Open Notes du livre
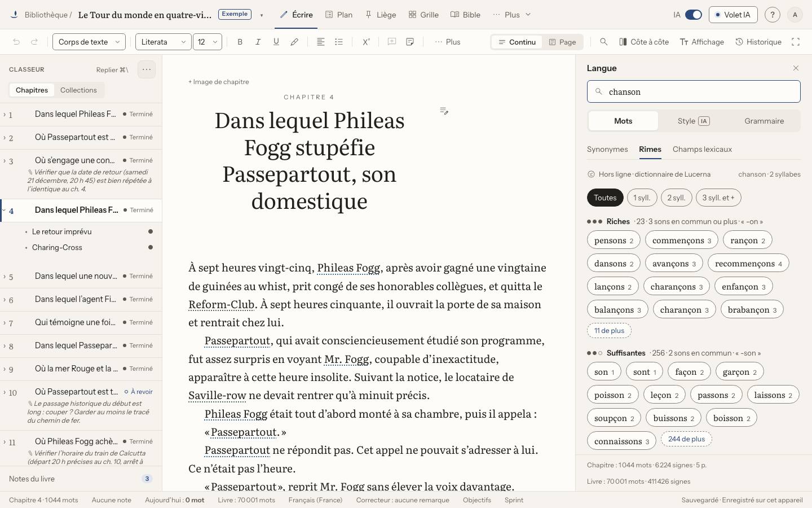The width and height of the screenshot is (812, 508). point(81,479)
